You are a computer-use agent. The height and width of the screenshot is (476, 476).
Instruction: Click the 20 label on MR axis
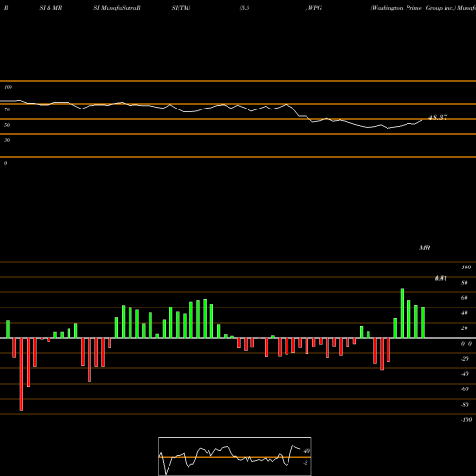point(465,328)
